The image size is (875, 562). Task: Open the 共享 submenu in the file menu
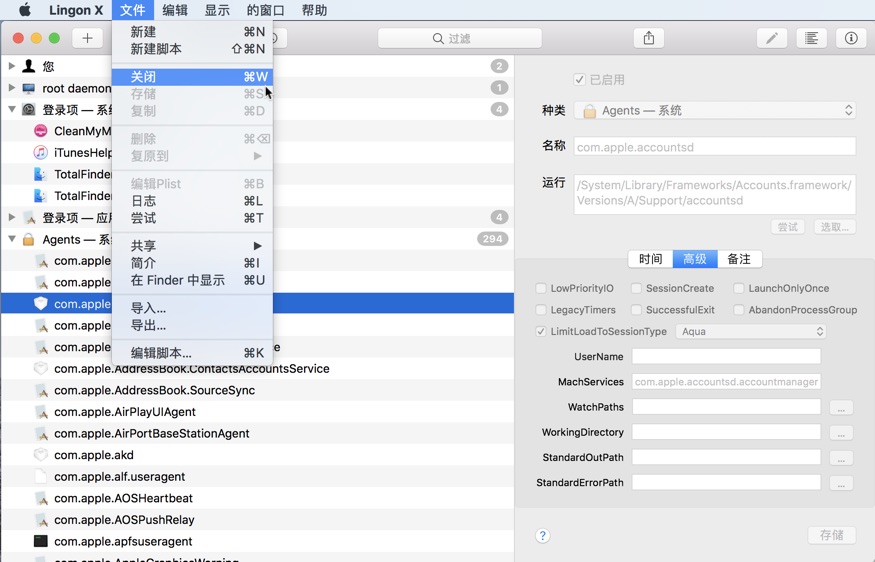pos(193,246)
